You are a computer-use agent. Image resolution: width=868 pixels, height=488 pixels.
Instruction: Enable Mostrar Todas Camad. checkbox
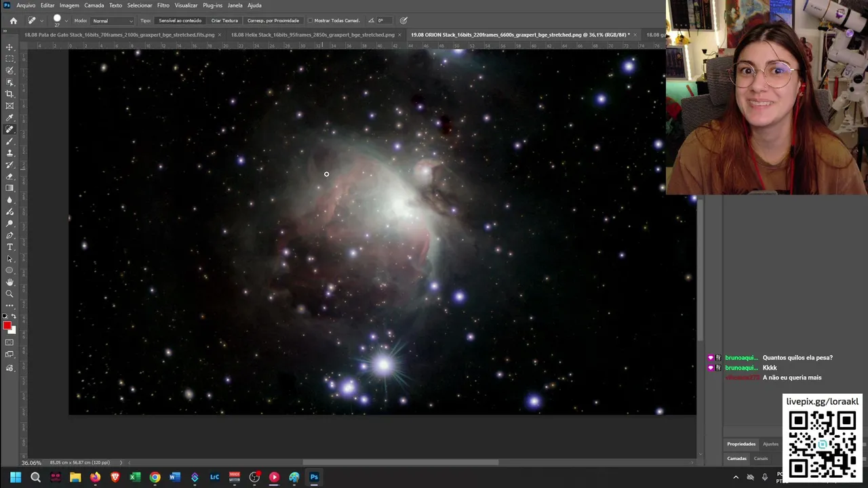[x=311, y=20]
